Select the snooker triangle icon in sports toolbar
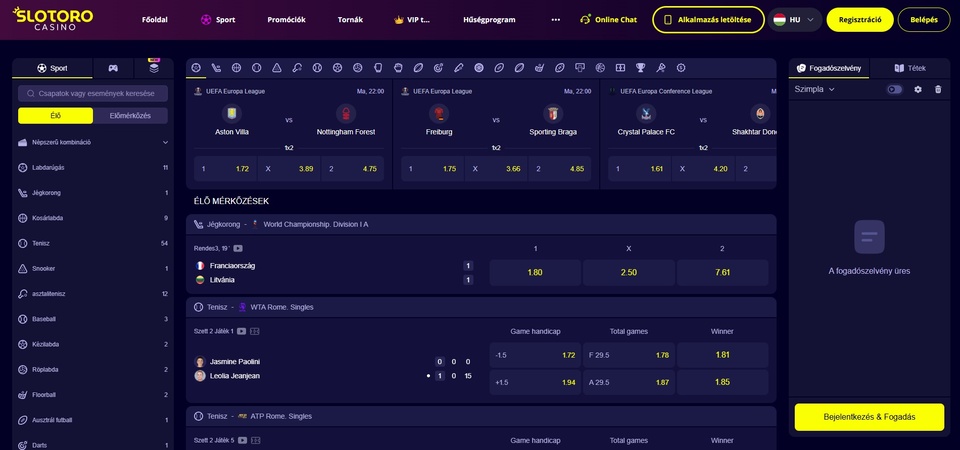960x450 pixels. [277, 68]
